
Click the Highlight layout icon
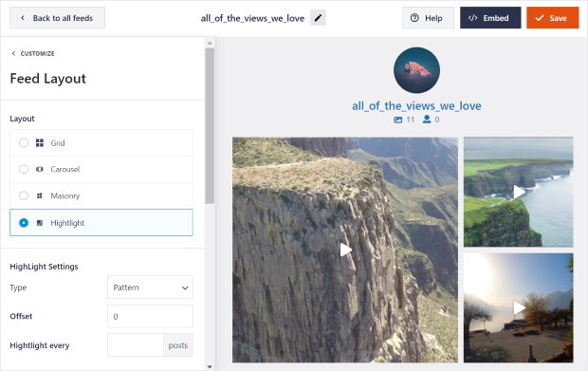[x=40, y=223]
